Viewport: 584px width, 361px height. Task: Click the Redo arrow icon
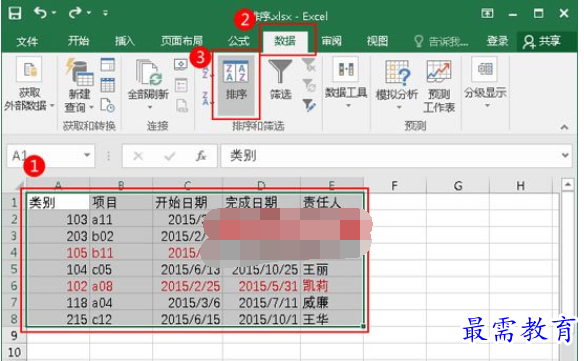tap(74, 13)
